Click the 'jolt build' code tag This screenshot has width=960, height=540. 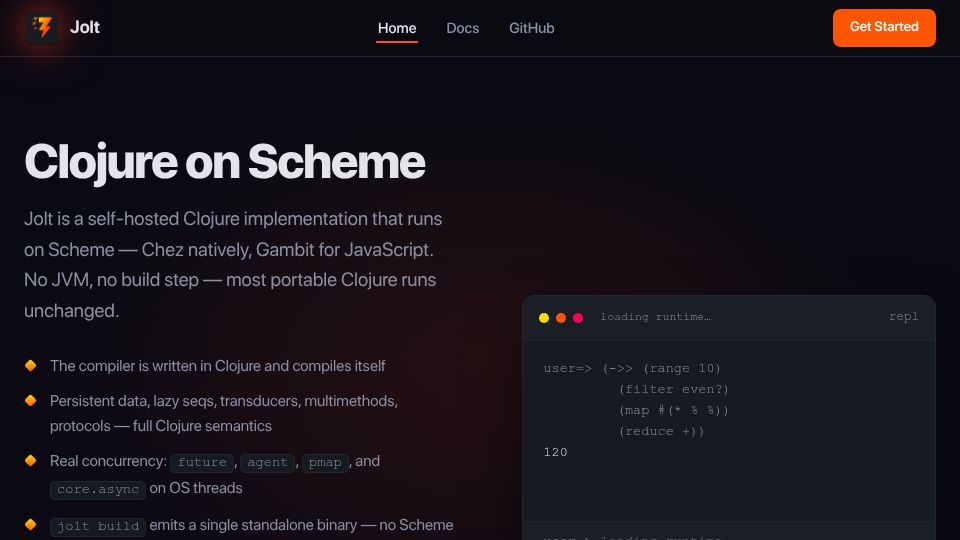pyautogui.click(x=98, y=527)
